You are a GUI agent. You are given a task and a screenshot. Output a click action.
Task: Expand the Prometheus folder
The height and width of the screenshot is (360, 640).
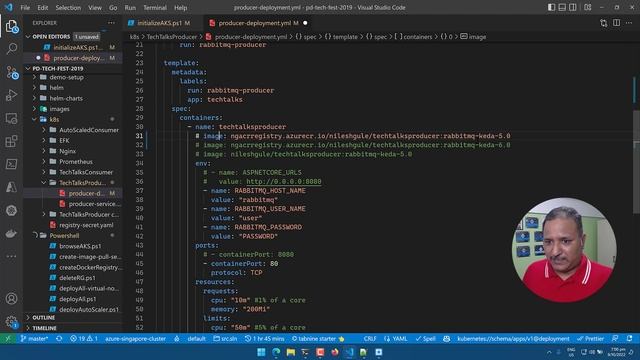click(76, 162)
